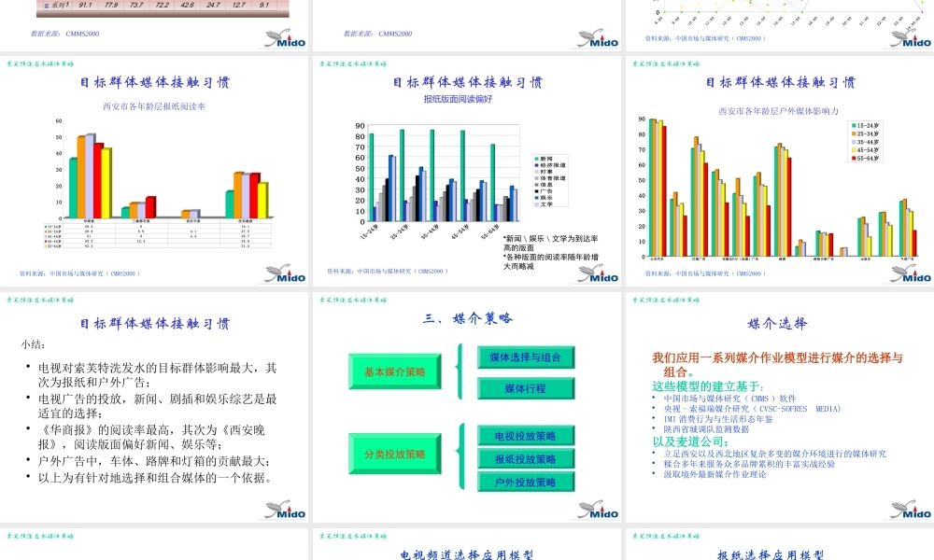This screenshot has height=560, width=934.
Task: Click the red text 我们应用一系列媒介作业模型
Action: pyautogui.click(x=777, y=365)
